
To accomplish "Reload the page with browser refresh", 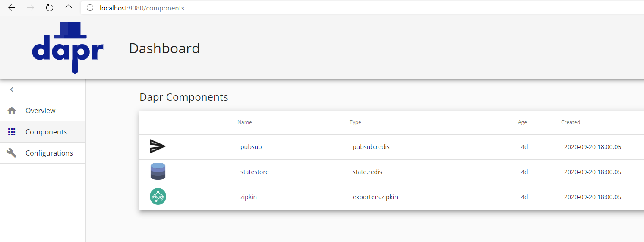I will (50, 8).
